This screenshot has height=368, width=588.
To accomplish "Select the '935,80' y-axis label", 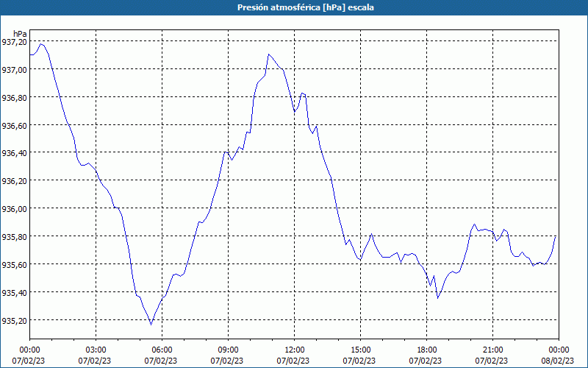I will point(14,236).
